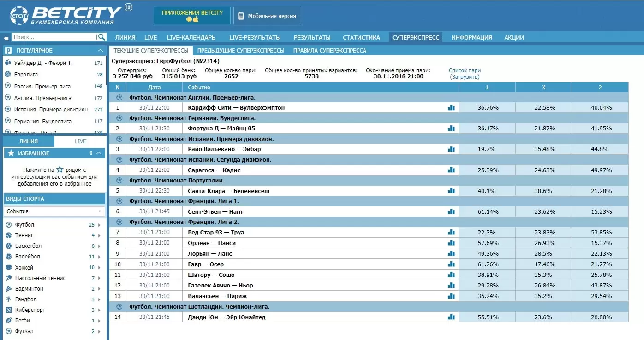
Task: Click the search magnifier icon
Action: (x=101, y=37)
